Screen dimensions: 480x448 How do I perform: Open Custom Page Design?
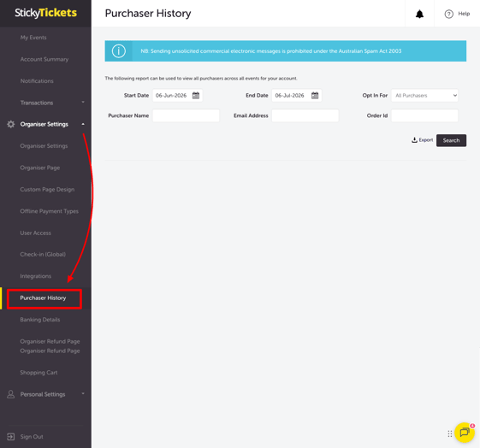(47, 190)
